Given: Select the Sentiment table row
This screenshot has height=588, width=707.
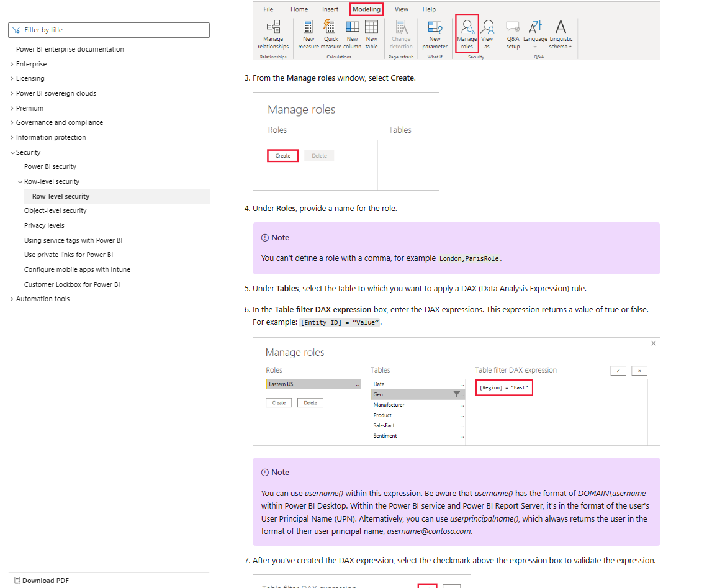Looking at the screenshot, I should tap(418, 436).
